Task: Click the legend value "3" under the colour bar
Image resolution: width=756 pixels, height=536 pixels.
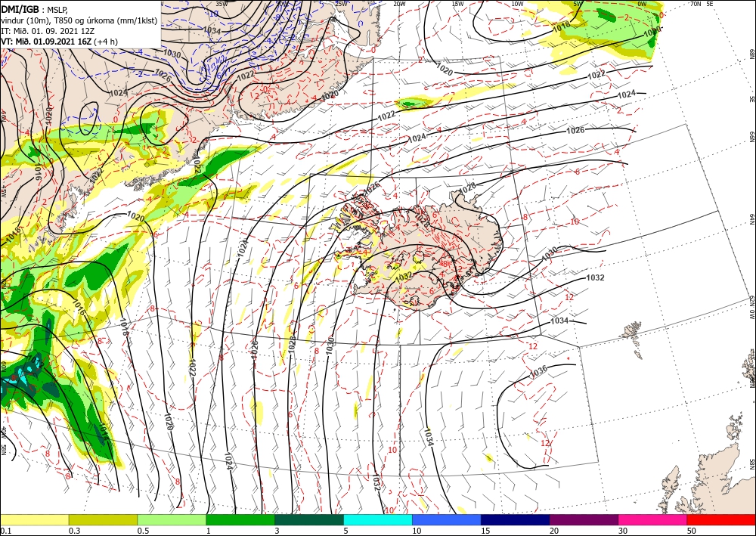Action: (277, 531)
